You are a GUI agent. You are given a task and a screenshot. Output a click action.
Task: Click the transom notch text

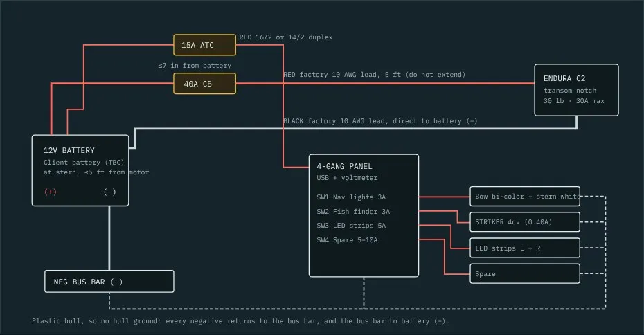click(x=570, y=90)
